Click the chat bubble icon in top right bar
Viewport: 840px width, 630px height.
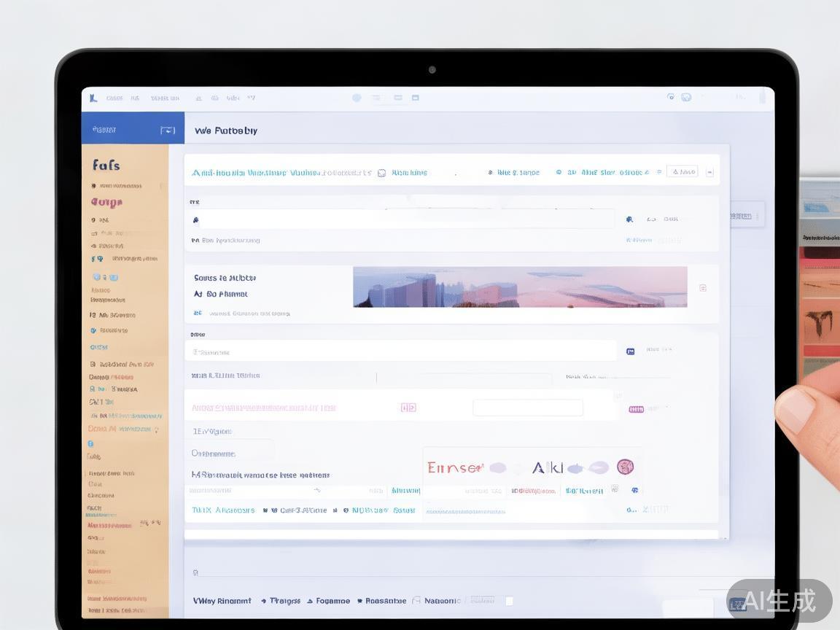pyautogui.click(x=686, y=97)
